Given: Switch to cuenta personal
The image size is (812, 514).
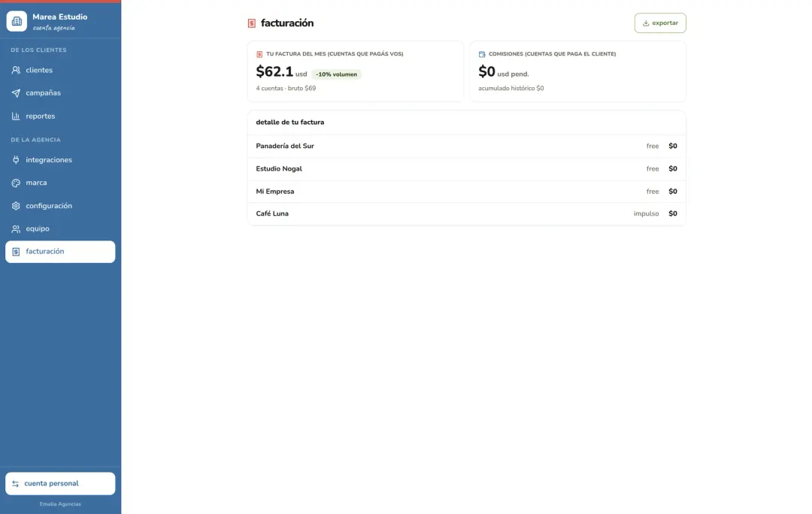Looking at the screenshot, I should (x=60, y=483).
